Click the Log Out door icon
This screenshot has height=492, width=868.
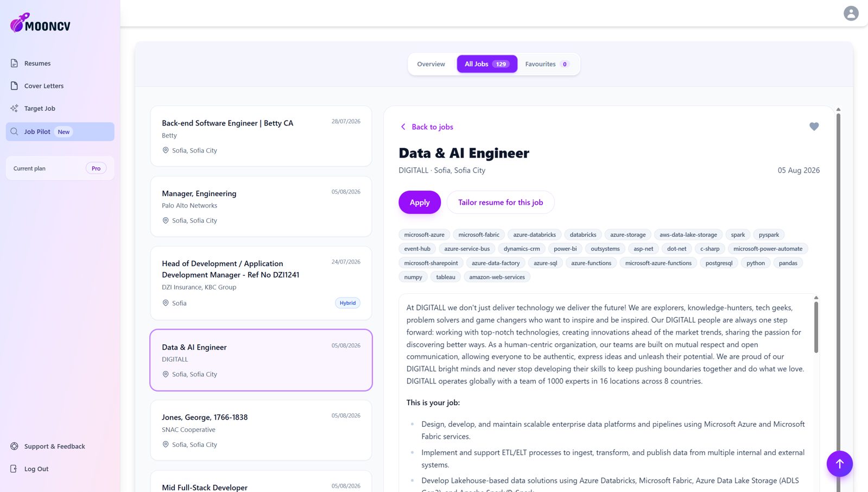click(14, 469)
